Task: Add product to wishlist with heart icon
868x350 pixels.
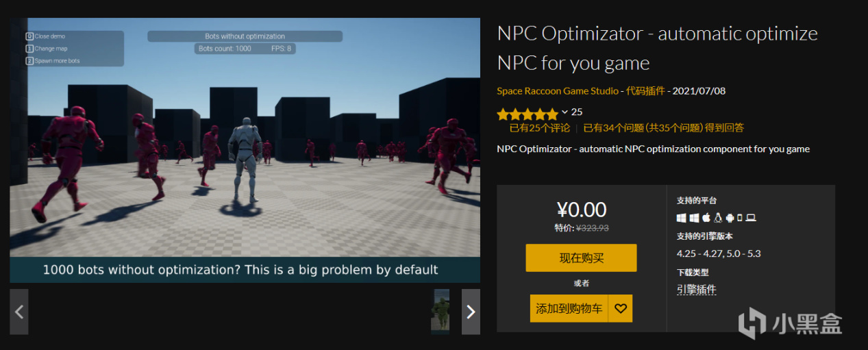Action: (621, 308)
